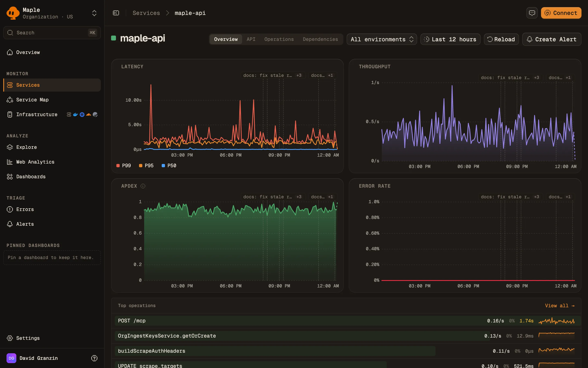Open the organization switcher chevrons
The height and width of the screenshot is (368, 588).
pyautogui.click(x=94, y=13)
